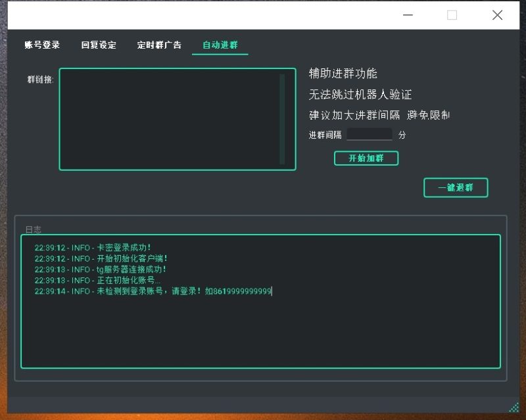The image size is (526, 420).
Task: Click the 一键退群 (Leave All Groups) button
Action: click(x=456, y=187)
